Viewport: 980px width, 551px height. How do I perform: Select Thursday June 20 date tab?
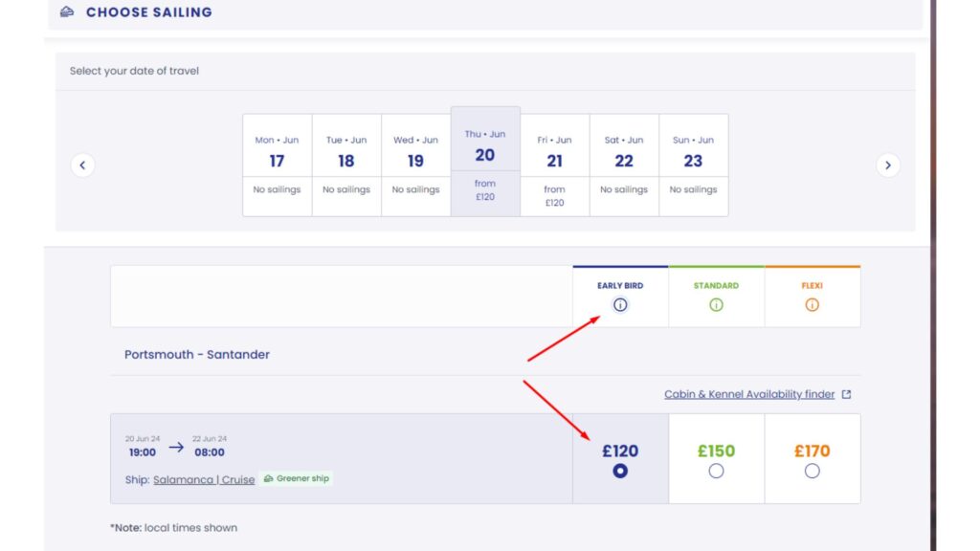(x=485, y=161)
